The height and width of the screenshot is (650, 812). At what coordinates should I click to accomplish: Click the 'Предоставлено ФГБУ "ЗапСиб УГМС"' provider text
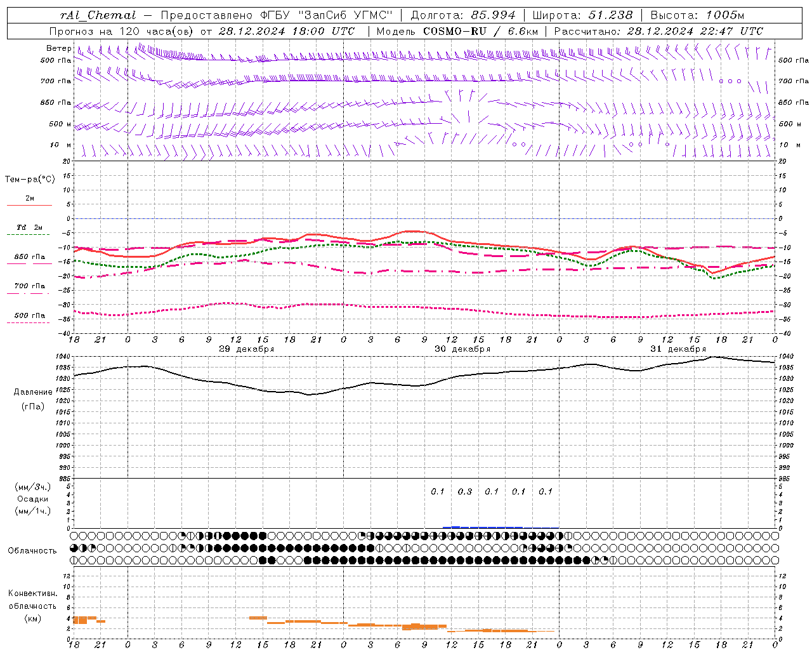(x=277, y=15)
